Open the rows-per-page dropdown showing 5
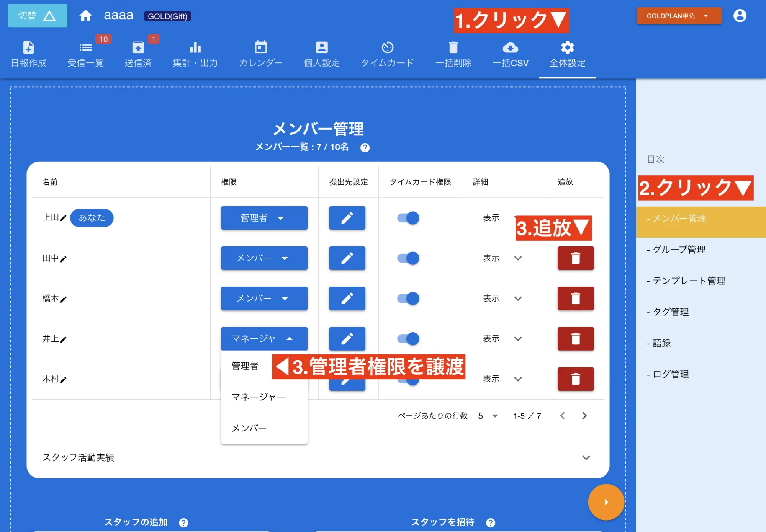 (487, 416)
